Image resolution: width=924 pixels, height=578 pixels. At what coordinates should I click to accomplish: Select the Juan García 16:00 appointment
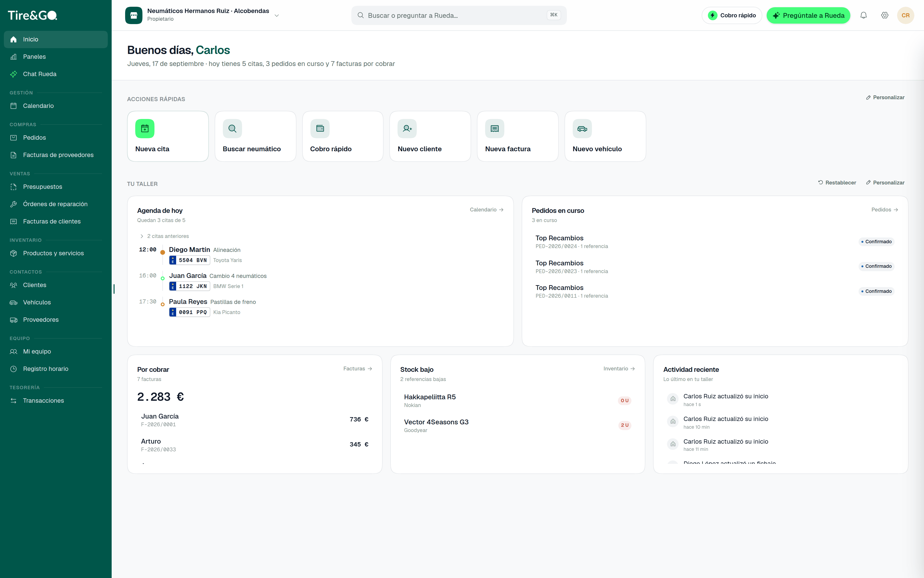coord(320,281)
